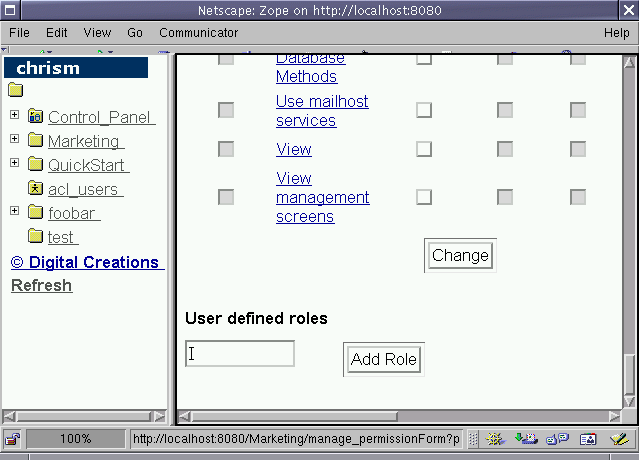Tick checkbox left of View management screens link

click(x=226, y=197)
